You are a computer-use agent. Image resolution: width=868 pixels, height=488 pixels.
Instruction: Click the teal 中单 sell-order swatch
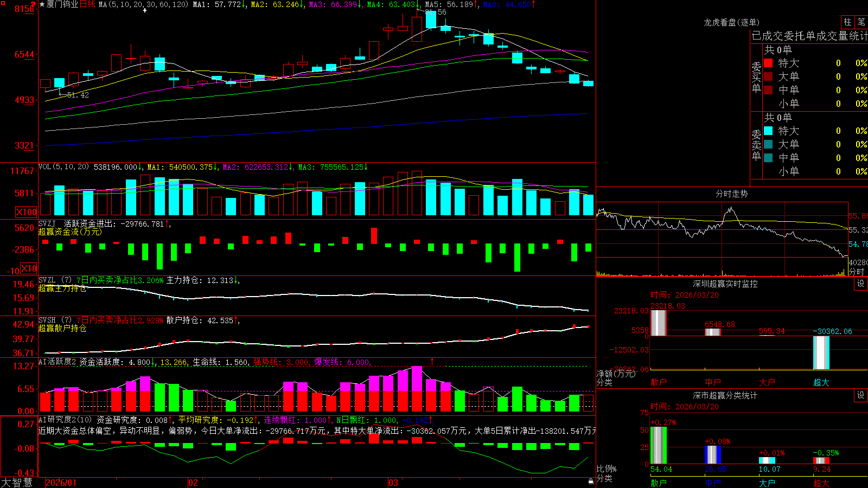click(768, 158)
